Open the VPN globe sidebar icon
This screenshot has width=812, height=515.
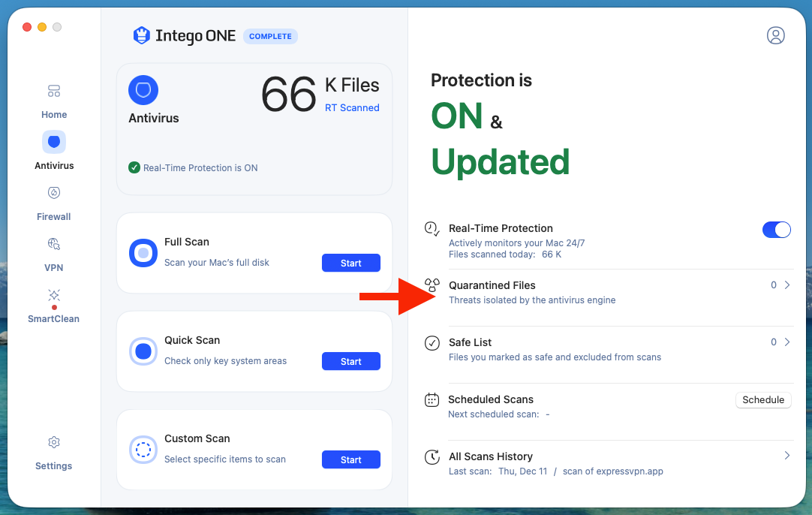point(54,243)
